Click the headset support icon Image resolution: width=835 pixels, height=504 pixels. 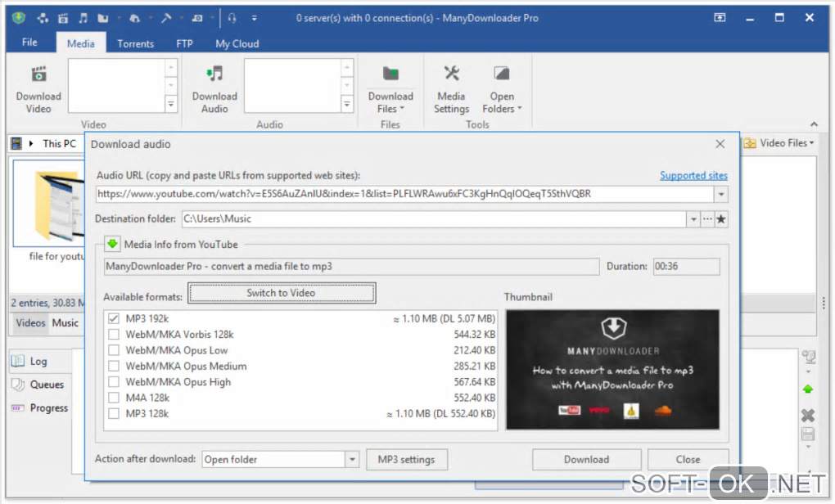[232, 18]
